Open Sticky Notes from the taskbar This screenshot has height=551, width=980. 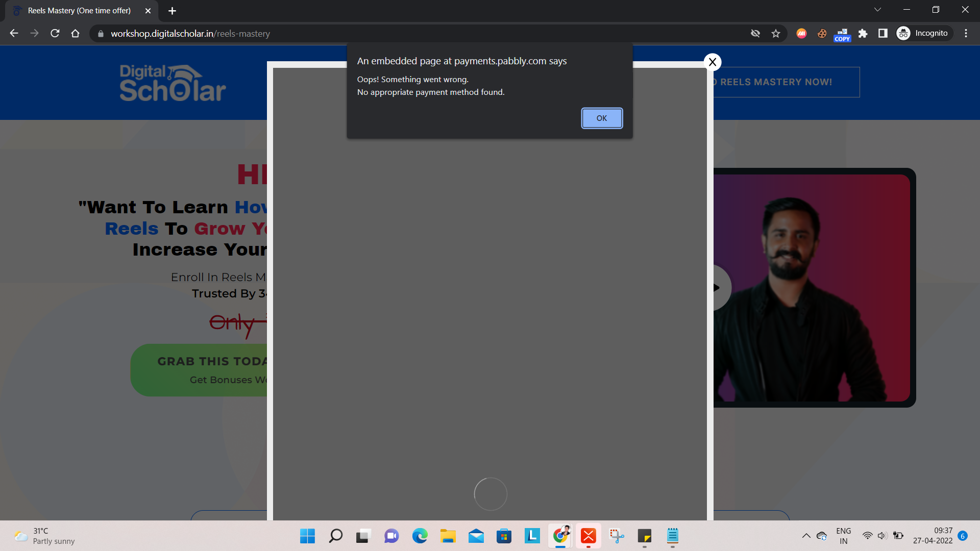645,536
